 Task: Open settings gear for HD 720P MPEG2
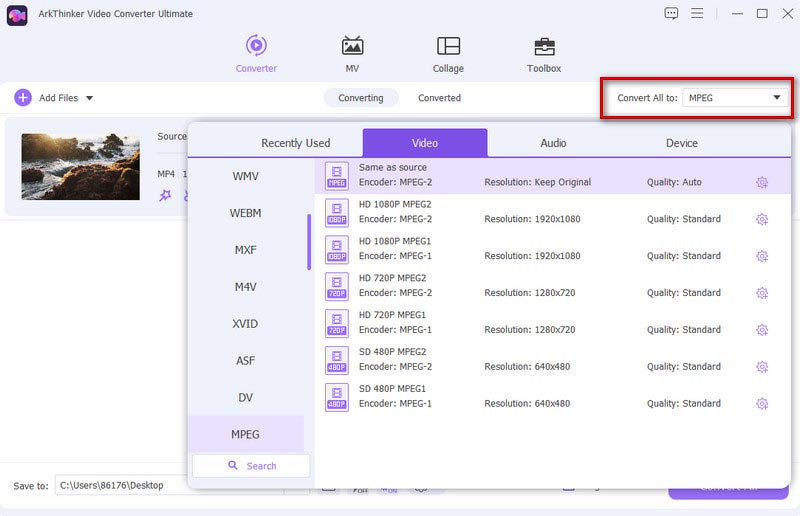762,293
